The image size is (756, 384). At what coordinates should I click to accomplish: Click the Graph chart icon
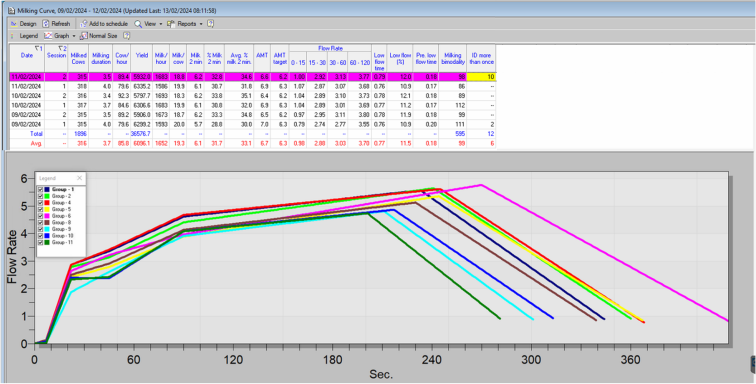(48, 36)
